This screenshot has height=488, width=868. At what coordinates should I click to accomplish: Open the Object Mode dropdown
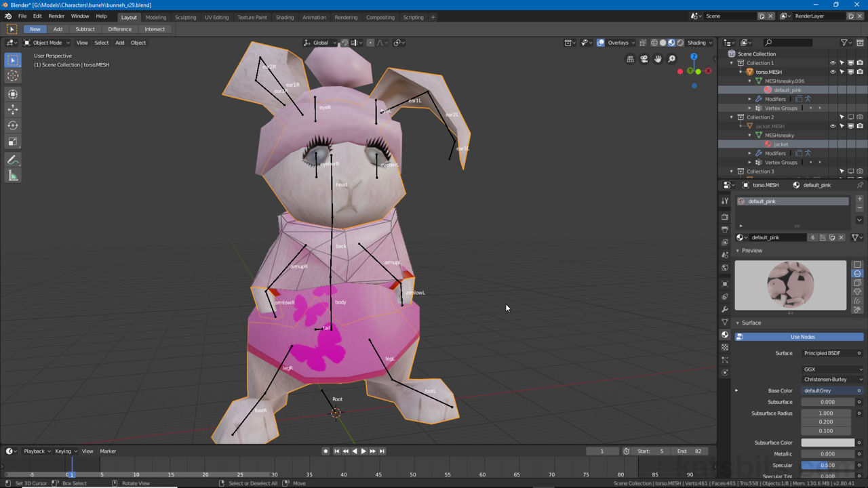coord(46,43)
